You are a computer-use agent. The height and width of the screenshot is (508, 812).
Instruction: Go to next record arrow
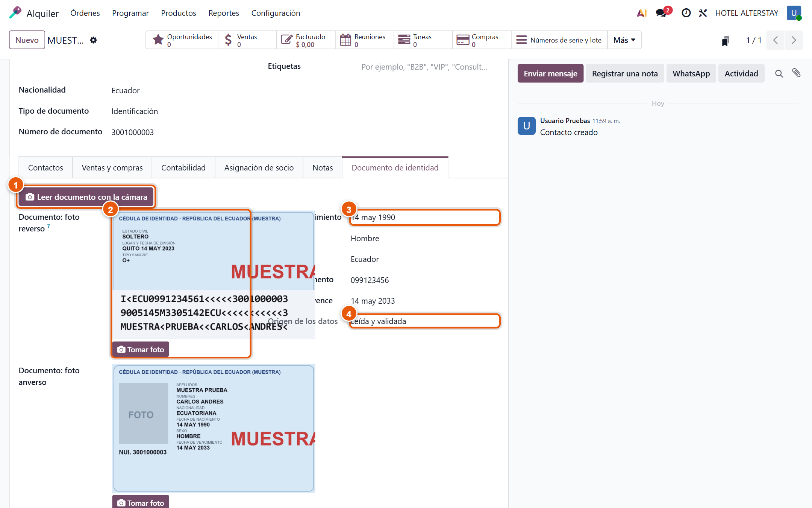tap(794, 40)
